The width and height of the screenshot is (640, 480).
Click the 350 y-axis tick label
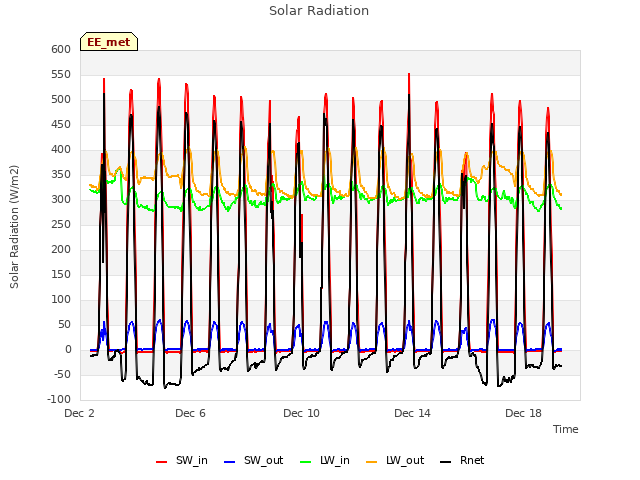coord(61,175)
